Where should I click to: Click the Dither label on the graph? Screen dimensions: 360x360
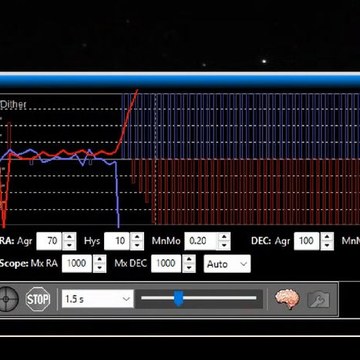pos(13,105)
